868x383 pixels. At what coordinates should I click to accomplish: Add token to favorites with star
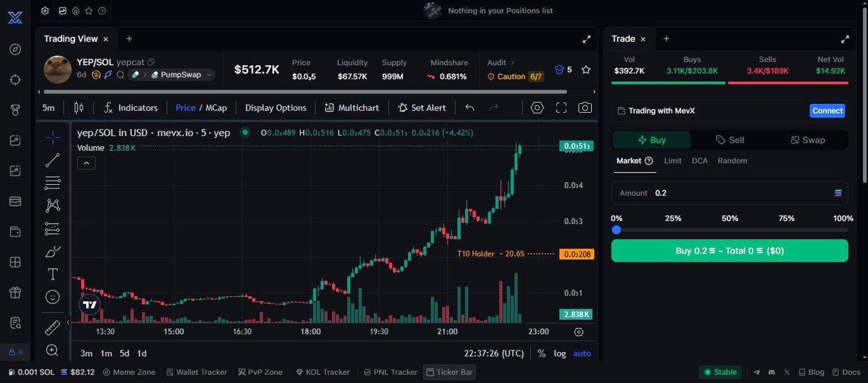pos(586,69)
